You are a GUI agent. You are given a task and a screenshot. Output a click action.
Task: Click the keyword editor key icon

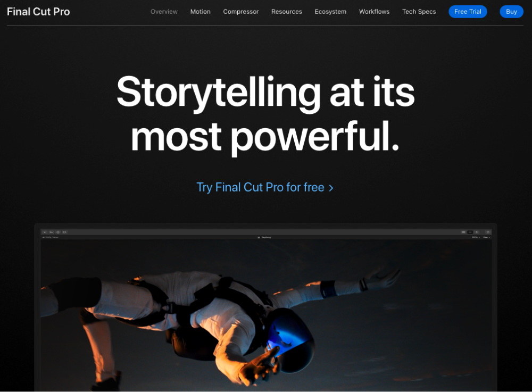pos(51,232)
